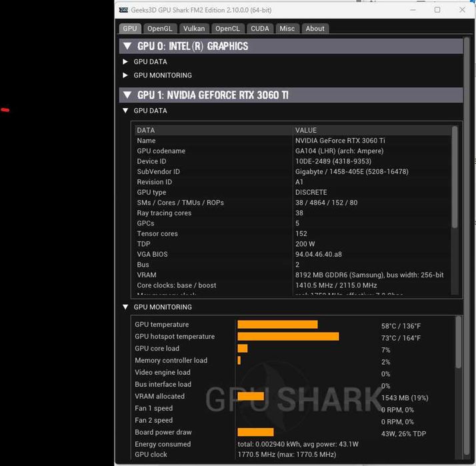Click value '38 / 4864 / 152 / 80'
This screenshot has height=466, width=476.
pos(327,203)
